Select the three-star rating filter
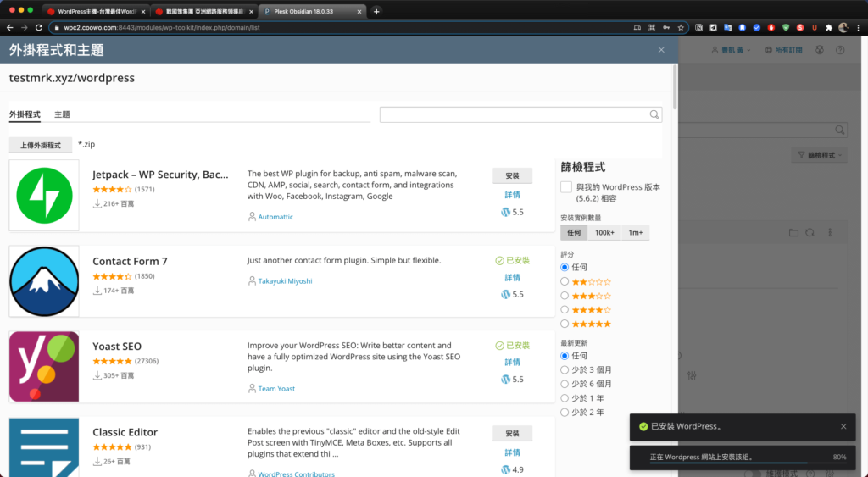The width and height of the screenshot is (868, 477). tap(565, 296)
